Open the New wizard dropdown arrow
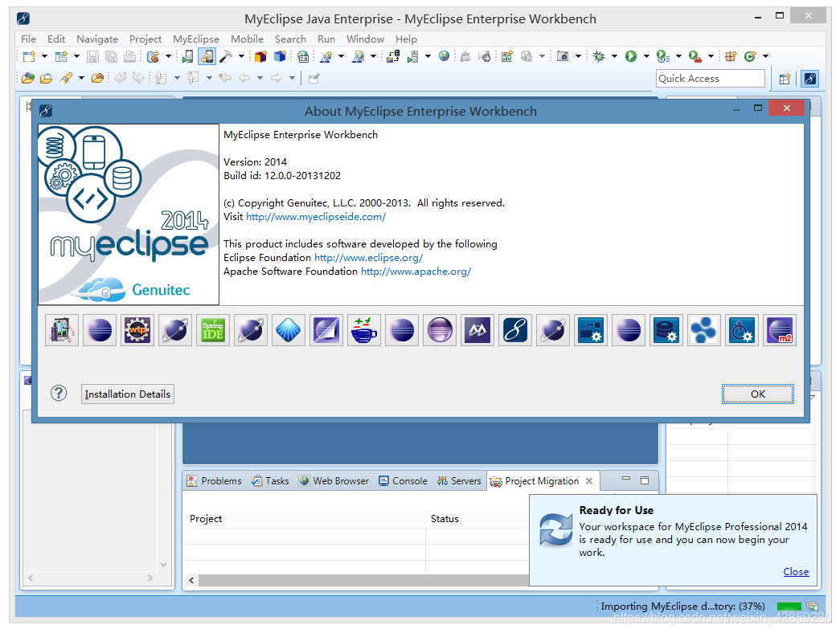Image resolution: width=840 pixels, height=633 pixels. 43,56
